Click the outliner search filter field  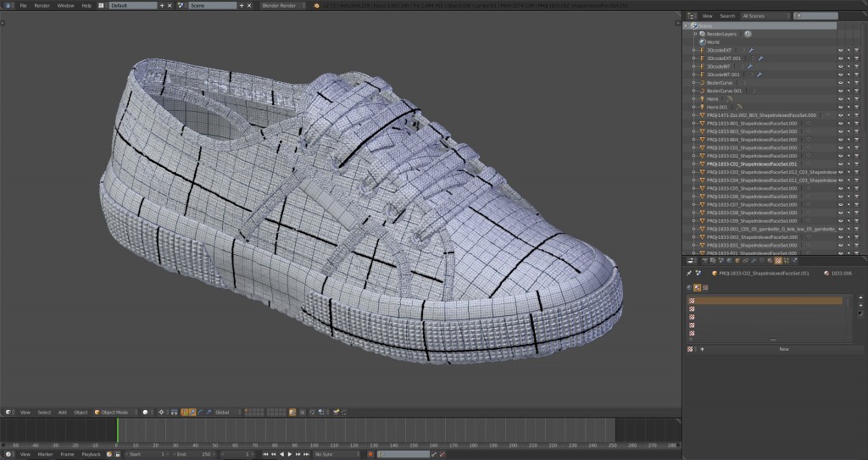click(x=816, y=16)
